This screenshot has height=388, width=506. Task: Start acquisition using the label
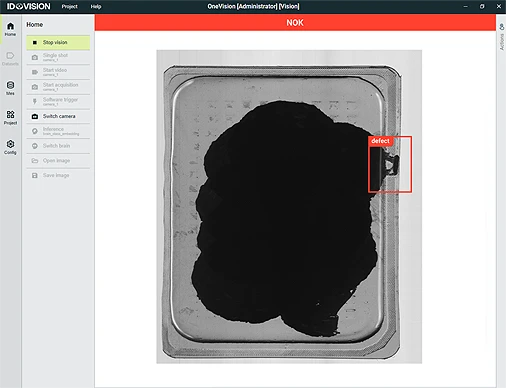point(60,85)
